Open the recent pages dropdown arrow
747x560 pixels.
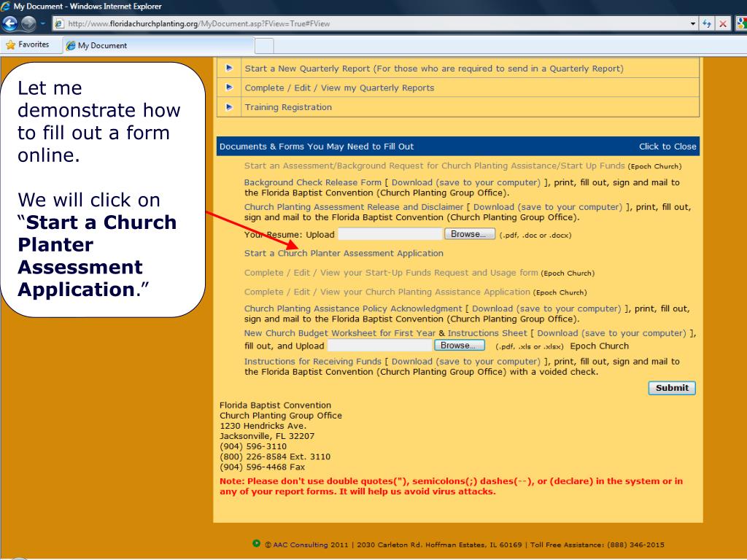click(x=43, y=23)
